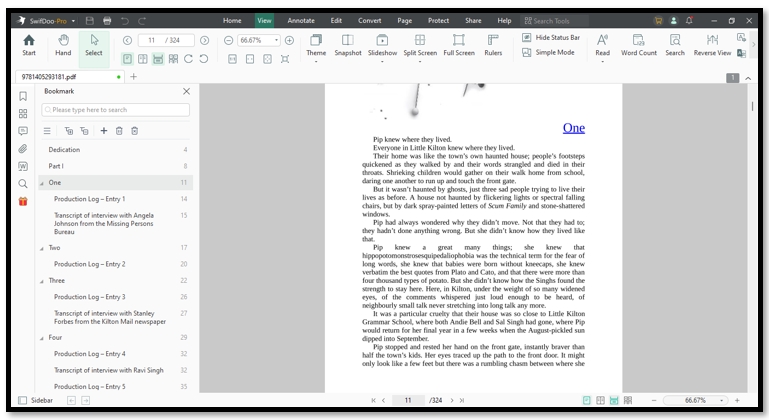Enter Full Screen mode

(459, 45)
